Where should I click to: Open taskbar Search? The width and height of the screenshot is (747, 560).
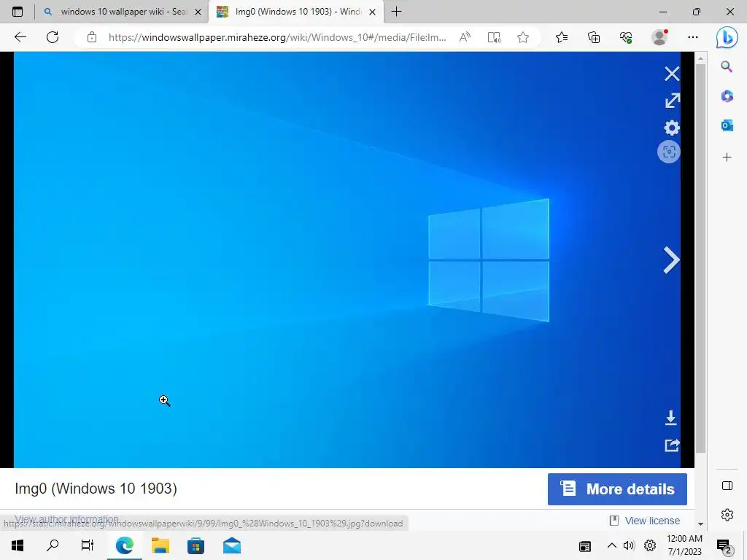pyautogui.click(x=53, y=545)
